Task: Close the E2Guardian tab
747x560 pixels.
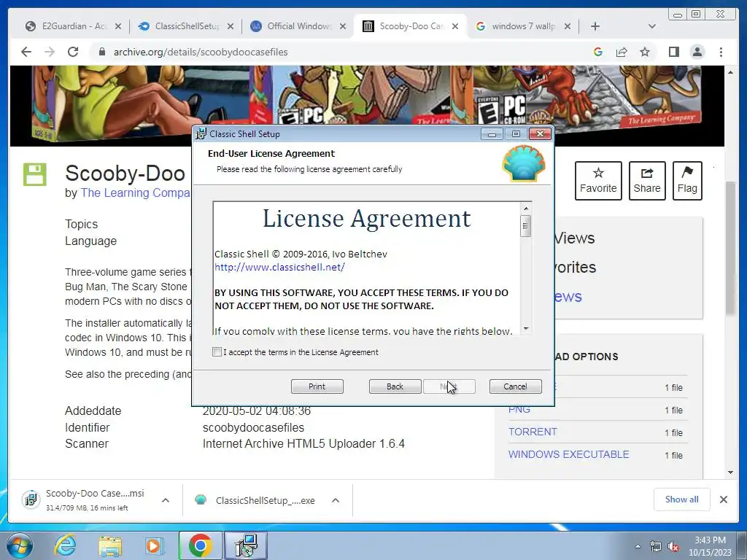Action: pyautogui.click(x=118, y=26)
